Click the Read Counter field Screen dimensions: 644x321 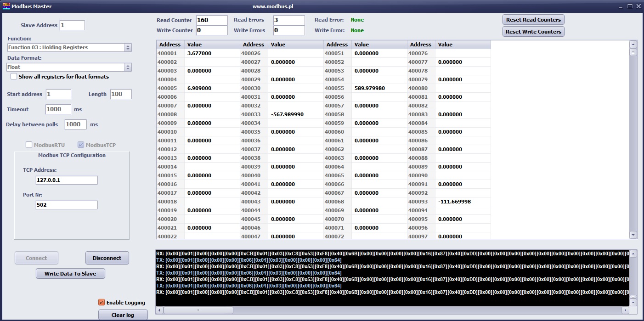[212, 20]
